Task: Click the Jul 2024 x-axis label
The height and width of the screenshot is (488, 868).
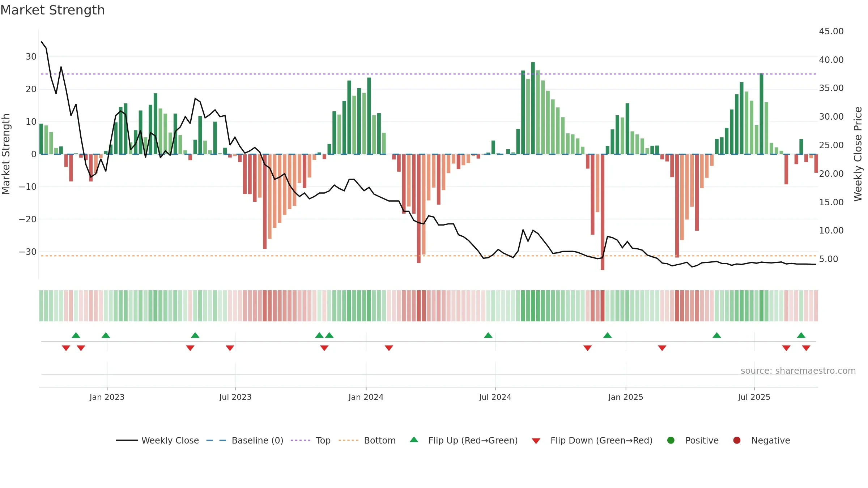Action: [x=495, y=397]
